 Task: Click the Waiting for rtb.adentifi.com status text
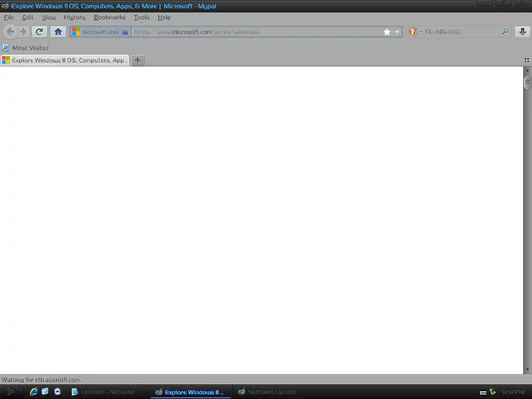point(42,380)
